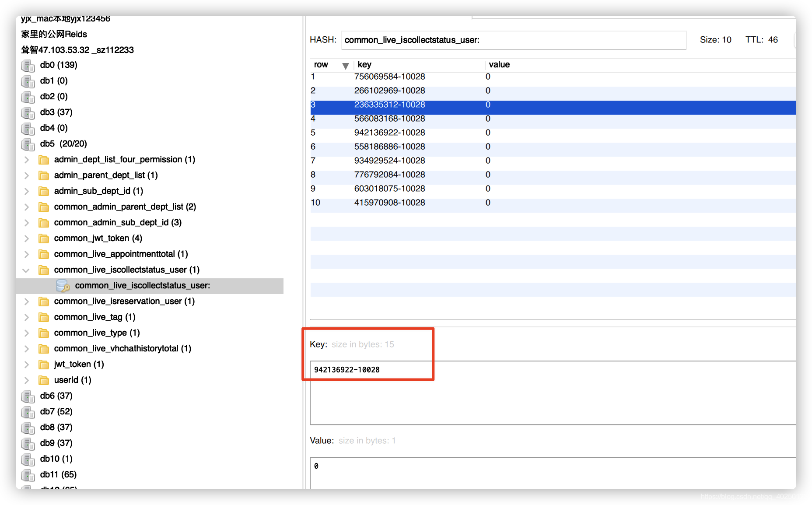Click the db8 (37) database icon

point(28,428)
